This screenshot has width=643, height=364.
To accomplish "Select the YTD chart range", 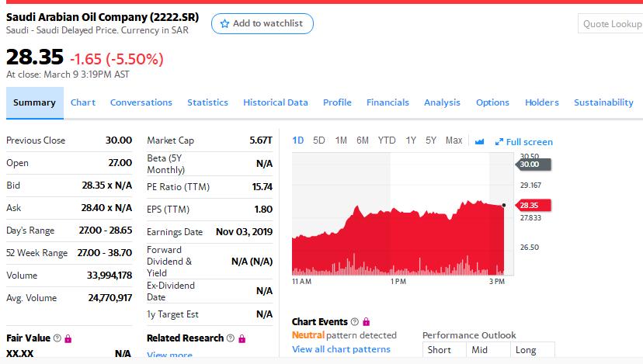I will coord(387,140).
